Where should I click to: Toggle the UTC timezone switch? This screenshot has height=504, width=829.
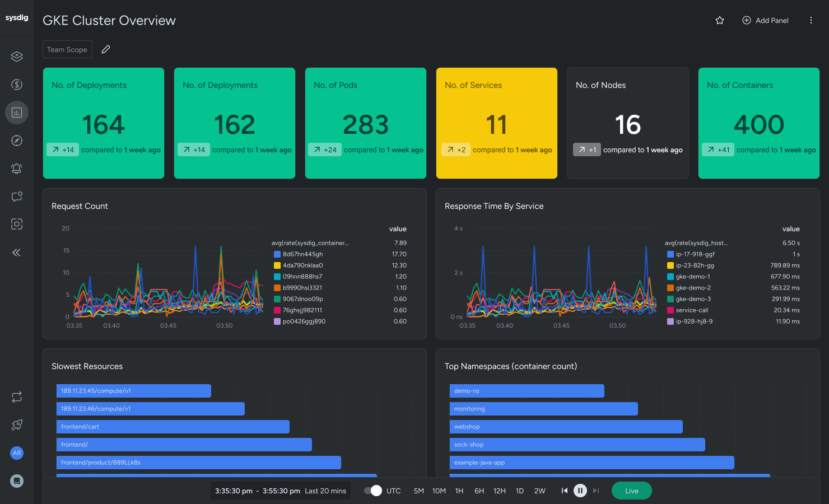tap(372, 491)
